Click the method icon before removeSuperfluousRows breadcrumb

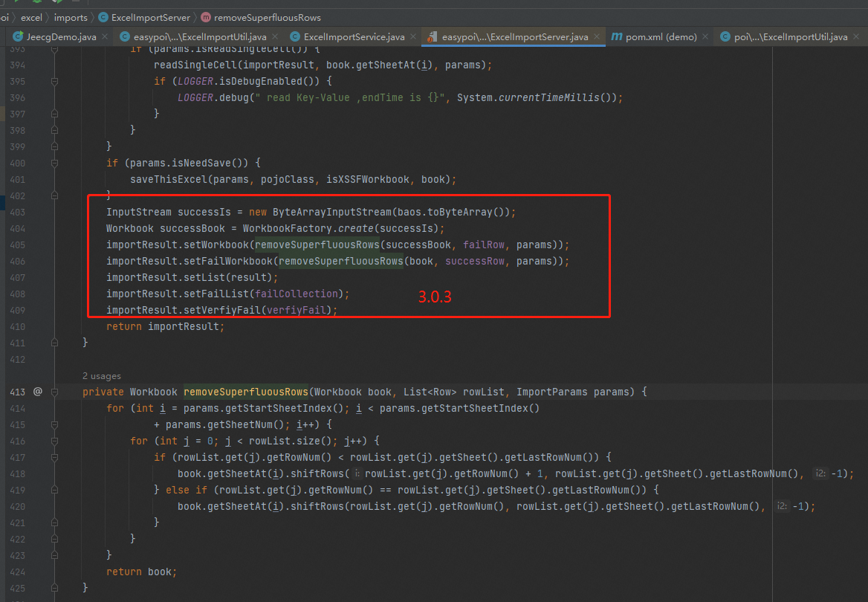click(206, 17)
